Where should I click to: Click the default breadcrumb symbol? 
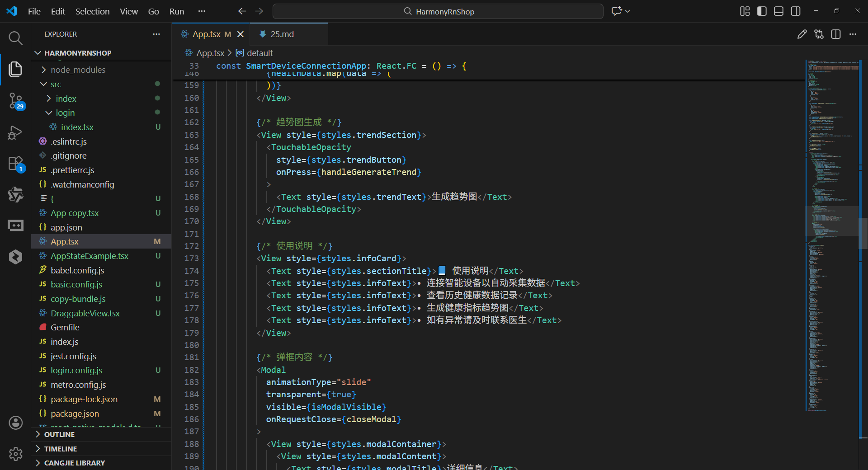[x=259, y=53]
